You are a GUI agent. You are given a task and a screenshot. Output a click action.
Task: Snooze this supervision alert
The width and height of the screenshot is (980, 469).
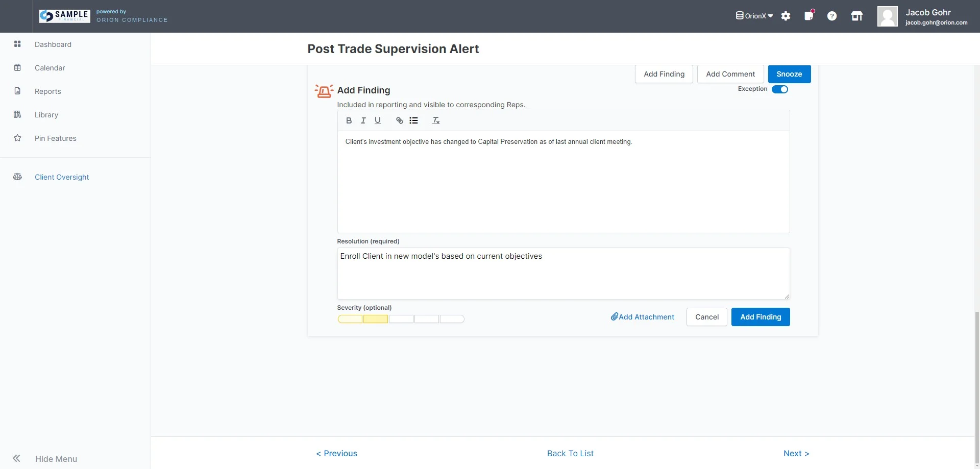click(789, 74)
